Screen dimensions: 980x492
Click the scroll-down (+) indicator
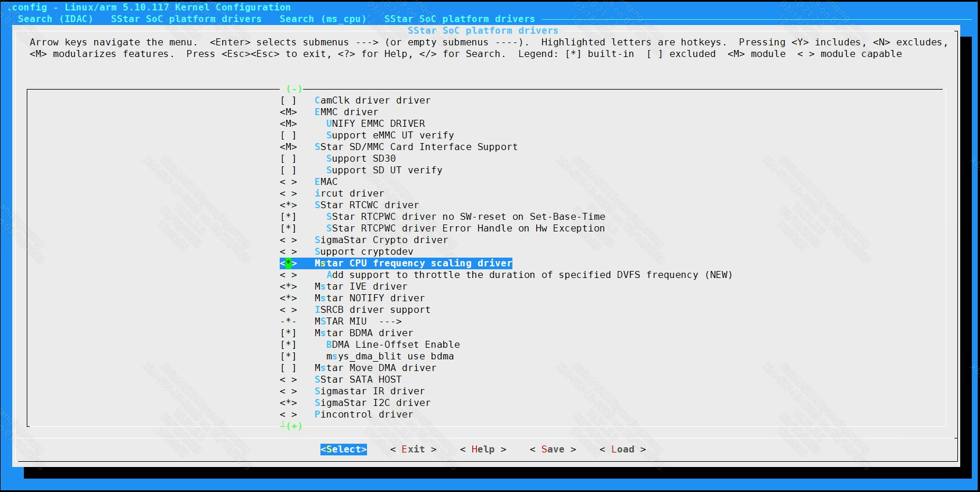click(x=294, y=426)
